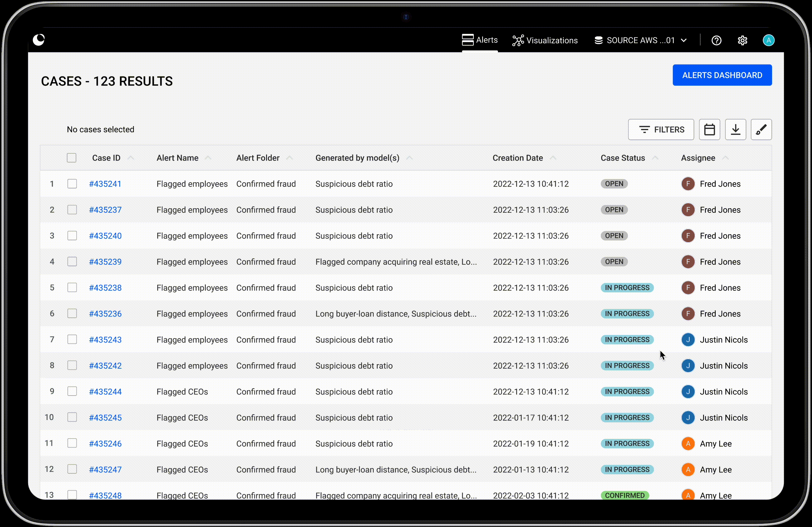Check the box for case #435241

(72, 184)
